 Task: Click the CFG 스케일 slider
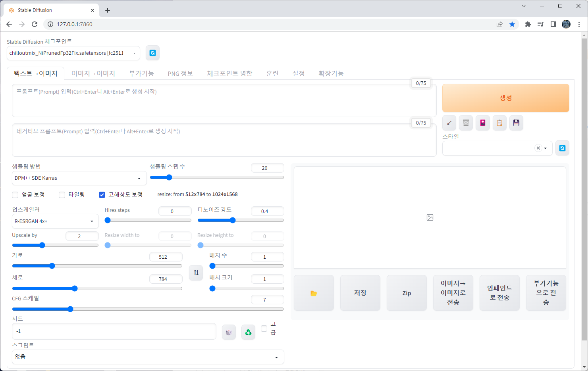tap(148, 309)
